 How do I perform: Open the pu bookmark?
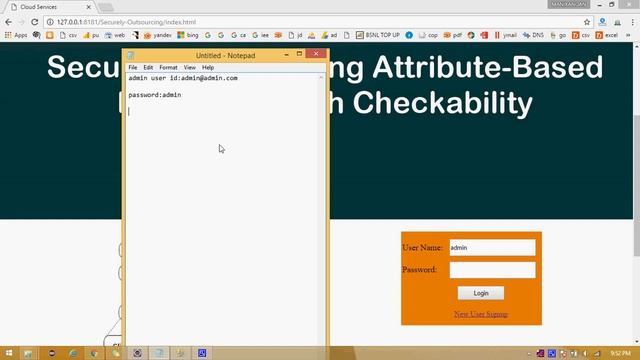(x=91, y=35)
